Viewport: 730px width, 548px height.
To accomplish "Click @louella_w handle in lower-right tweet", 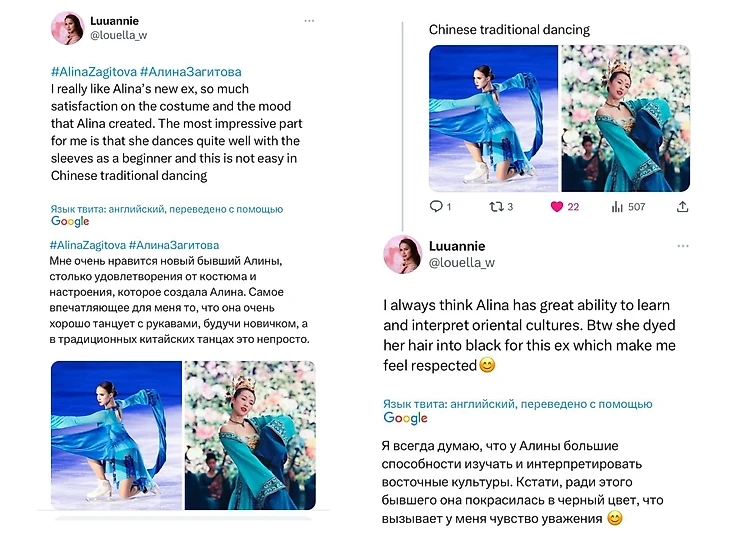I will [x=461, y=263].
